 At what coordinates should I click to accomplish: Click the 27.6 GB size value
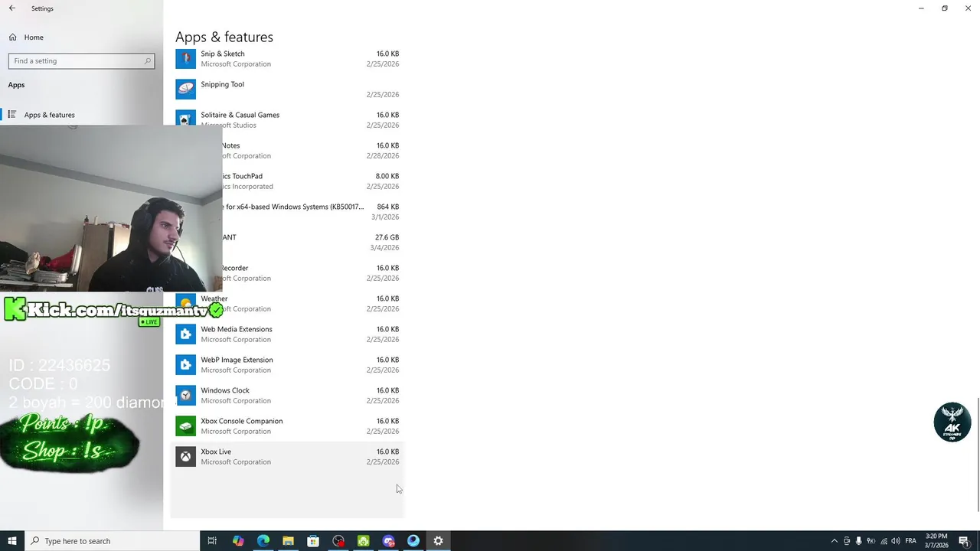(387, 237)
